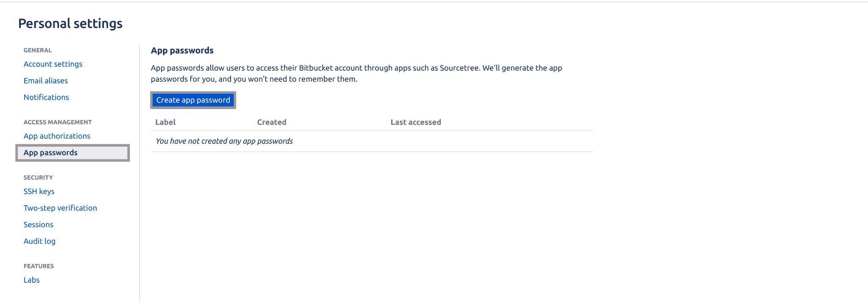Click the Create app password button

tap(193, 100)
